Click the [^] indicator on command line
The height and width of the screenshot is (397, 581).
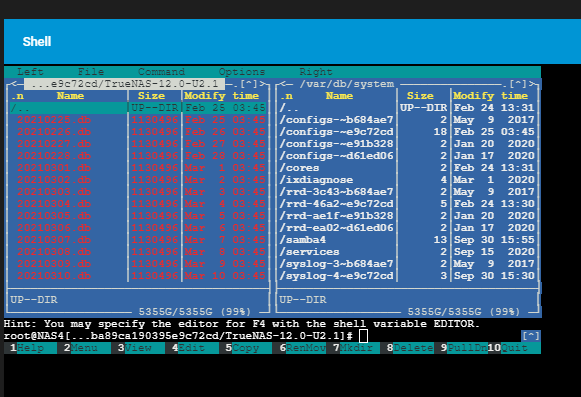tap(531, 336)
